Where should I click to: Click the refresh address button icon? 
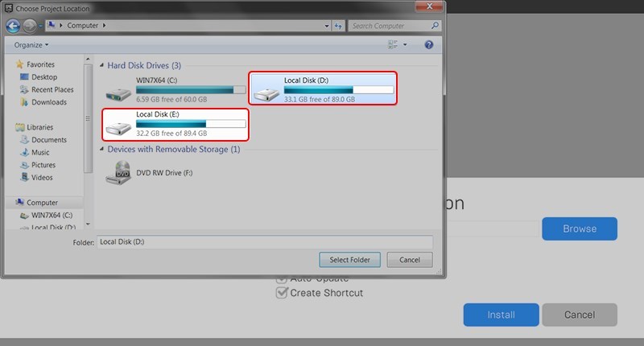pyautogui.click(x=338, y=26)
